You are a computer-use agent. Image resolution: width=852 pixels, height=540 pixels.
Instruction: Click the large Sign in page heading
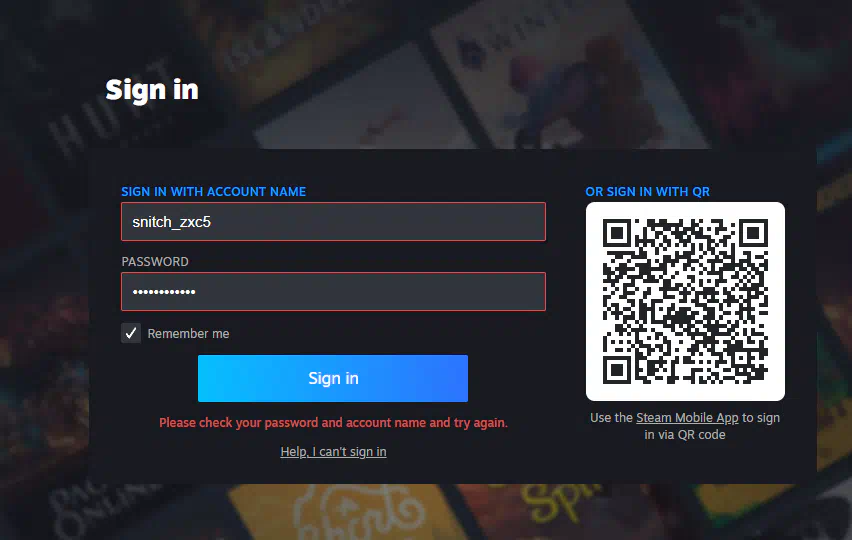click(x=152, y=90)
